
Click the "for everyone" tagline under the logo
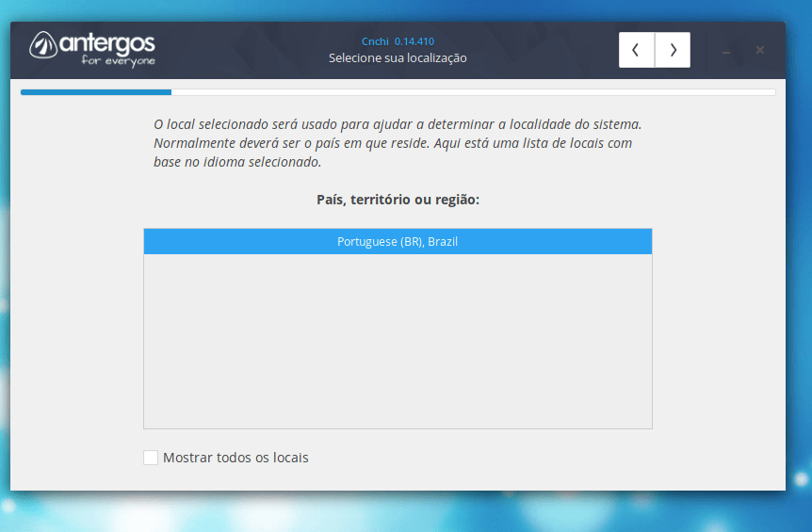point(118,61)
